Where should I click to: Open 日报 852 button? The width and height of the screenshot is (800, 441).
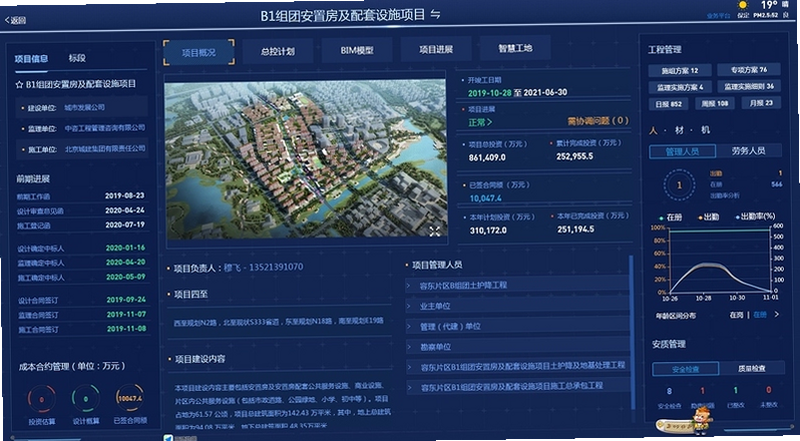coord(668,104)
